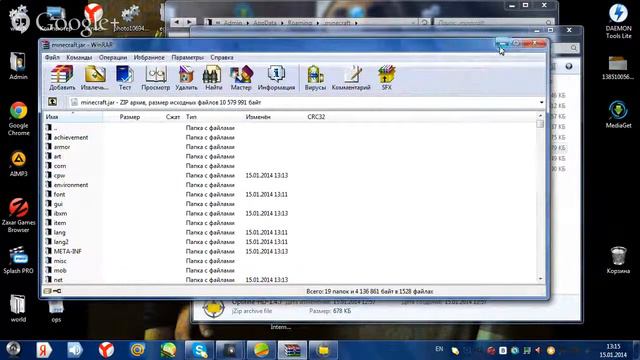640x360 pixels.
Task: Click the Добавить (Add) toolbar icon
Action: [x=62, y=77]
